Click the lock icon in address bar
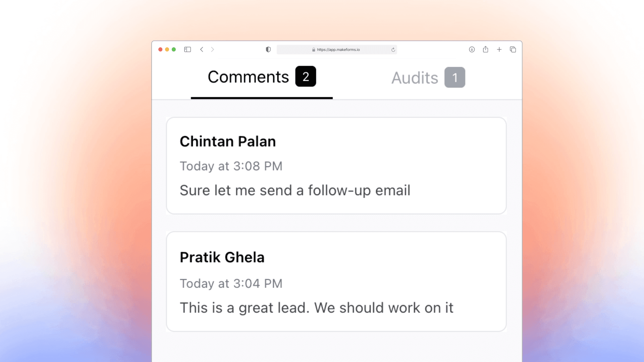 (x=314, y=50)
